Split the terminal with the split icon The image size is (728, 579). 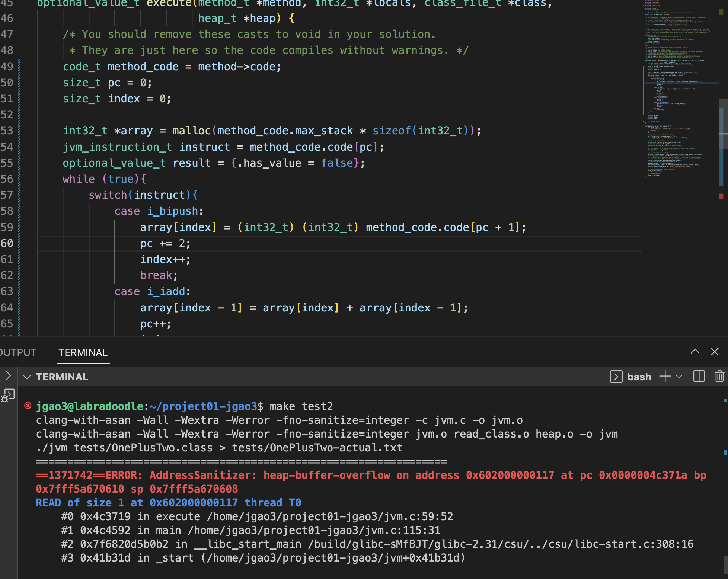[x=699, y=377]
